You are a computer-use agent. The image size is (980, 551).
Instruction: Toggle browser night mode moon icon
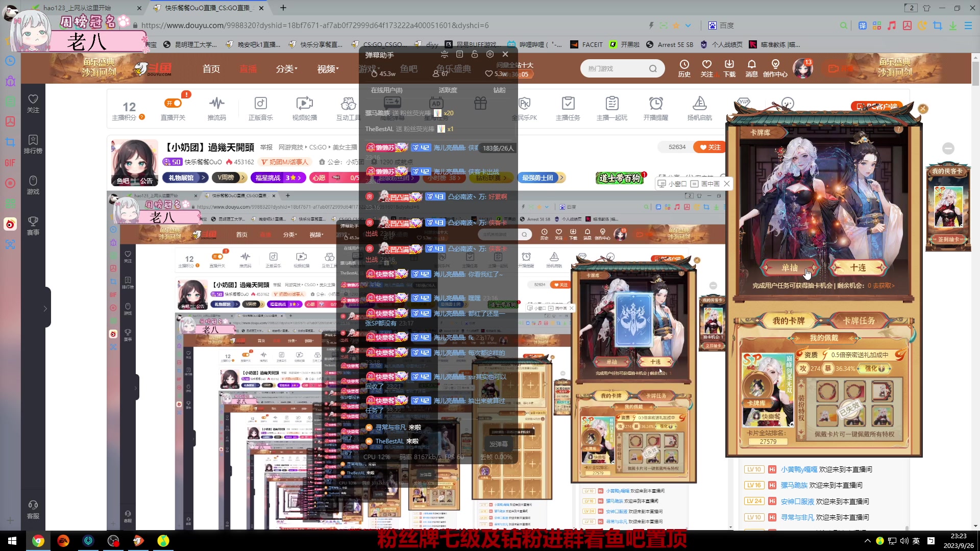click(x=922, y=26)
